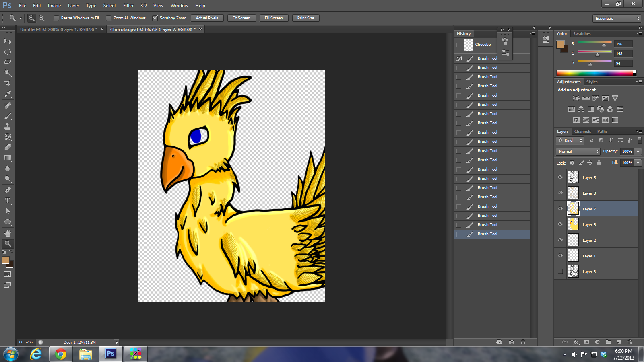Screen dimensions: 644x362
Task: Select the Blur tool
Action: coord(8,168)
